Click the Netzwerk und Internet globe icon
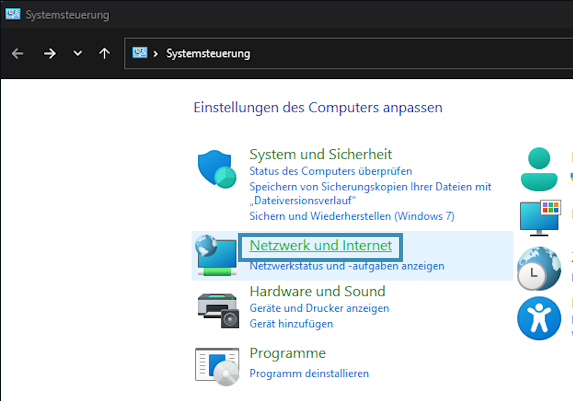573x401 pixels. click(x=216, y=255)
